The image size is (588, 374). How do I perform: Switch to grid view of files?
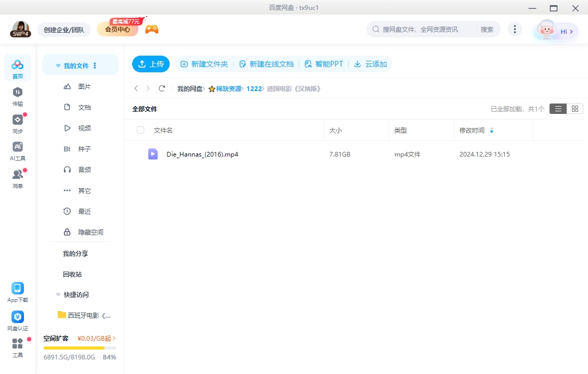point(575,109)
